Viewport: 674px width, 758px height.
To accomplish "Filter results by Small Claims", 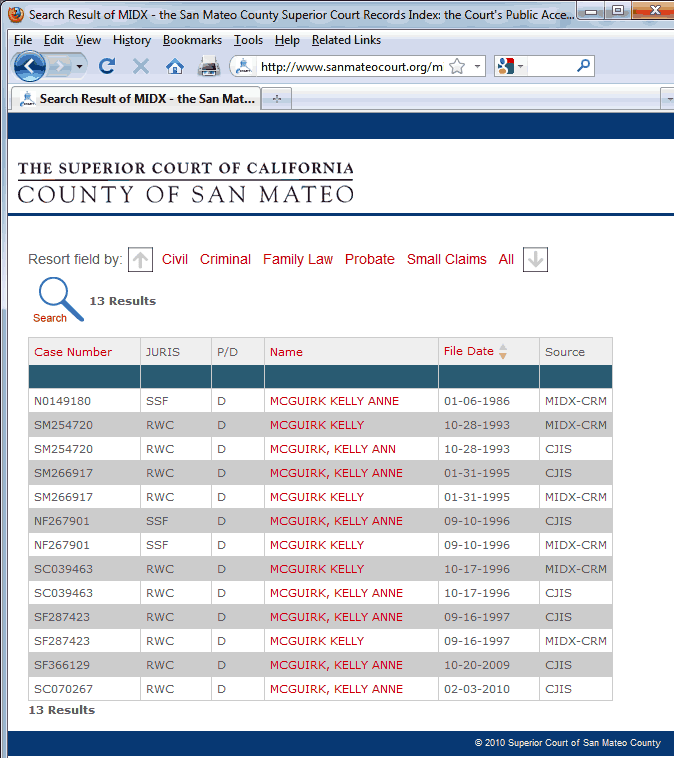I will click(x=446, y=260).
